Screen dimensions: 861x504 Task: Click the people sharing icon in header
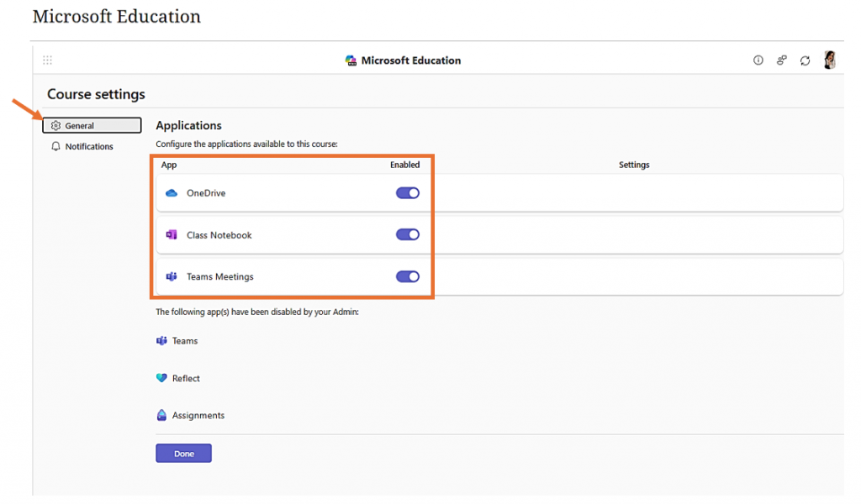coord(781,60)
